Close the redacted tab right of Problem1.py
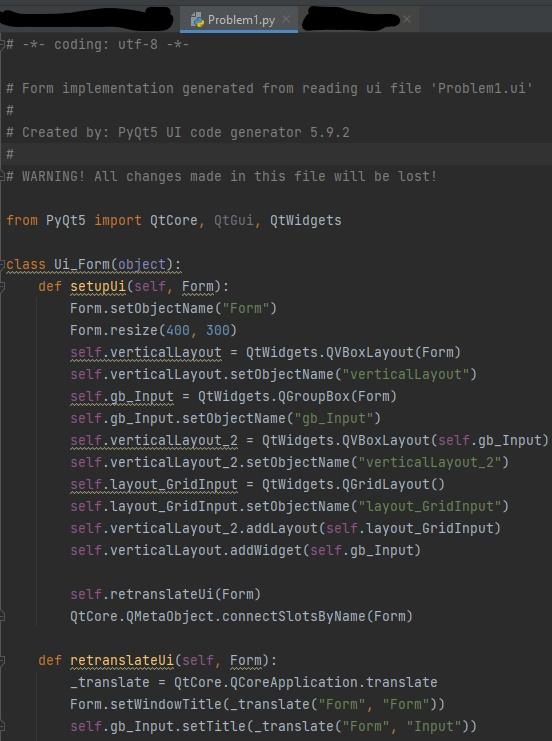The image size is (552, 741). point(407,19)
